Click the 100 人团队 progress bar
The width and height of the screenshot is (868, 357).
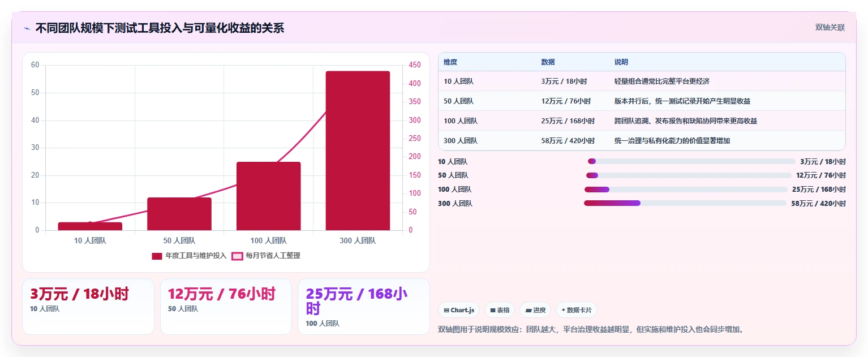686,190
